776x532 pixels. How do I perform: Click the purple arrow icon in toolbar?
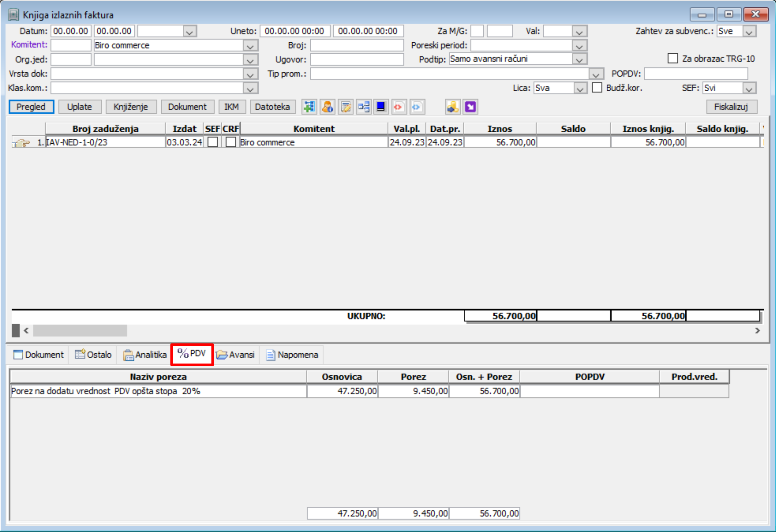[470, 107]
